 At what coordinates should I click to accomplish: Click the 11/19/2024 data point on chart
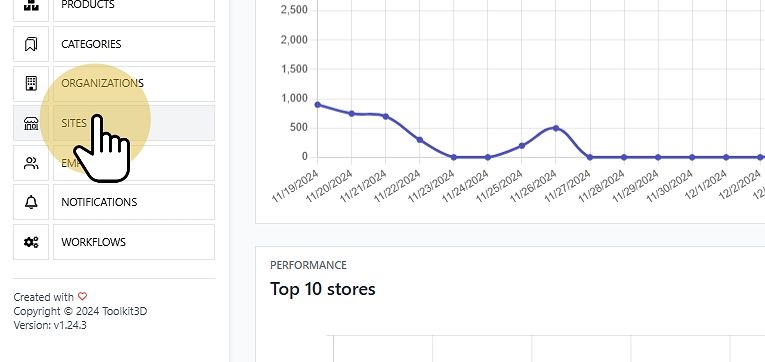(318, 104)
